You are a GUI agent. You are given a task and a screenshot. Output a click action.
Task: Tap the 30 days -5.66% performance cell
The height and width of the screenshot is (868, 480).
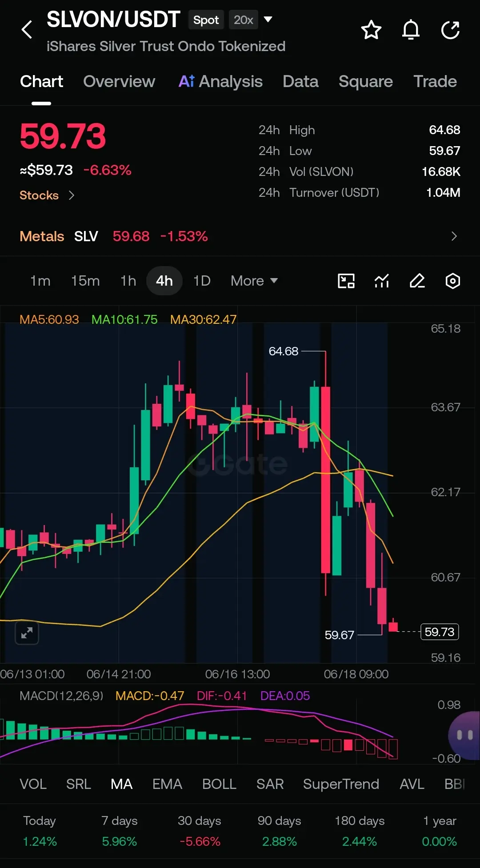tap(200, 831)
